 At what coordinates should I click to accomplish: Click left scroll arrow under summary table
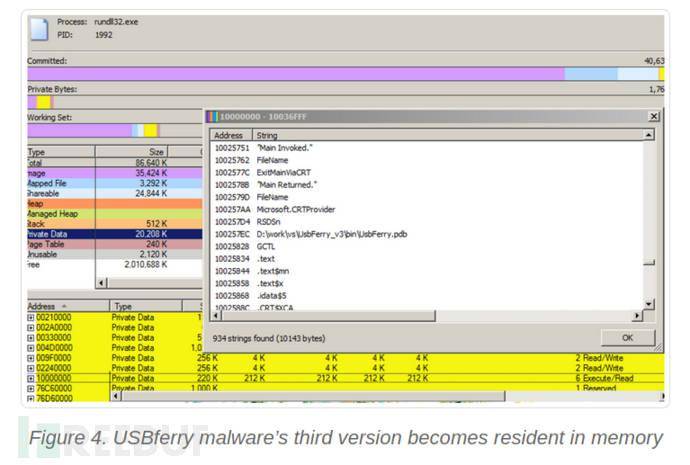pyautogui.click(x=100, y=283)
